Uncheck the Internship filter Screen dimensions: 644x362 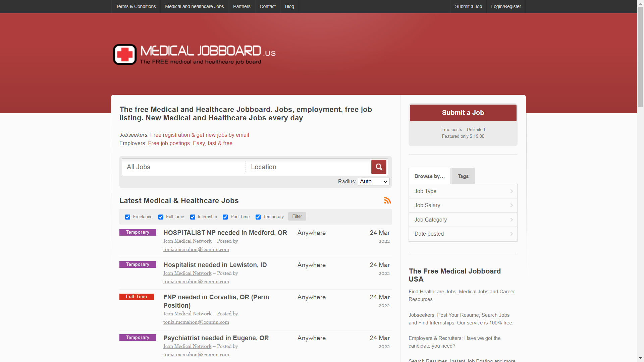click(193, 217)
